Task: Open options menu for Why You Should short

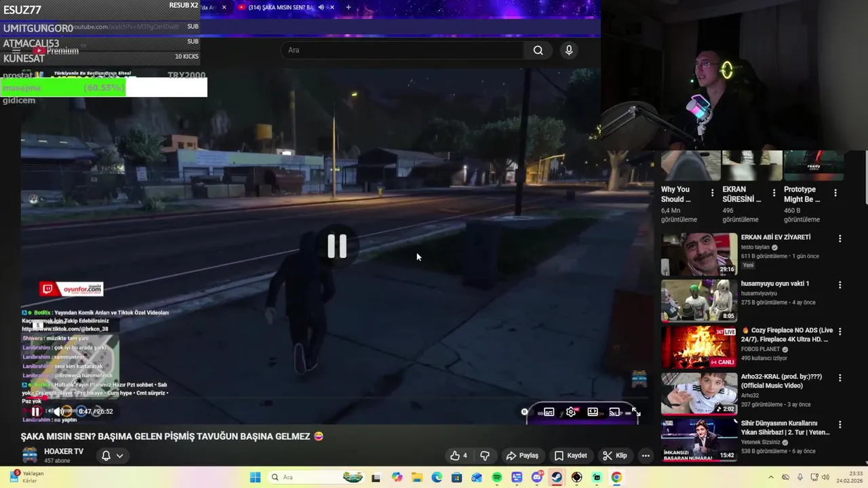Action: (x=712, y=192)
